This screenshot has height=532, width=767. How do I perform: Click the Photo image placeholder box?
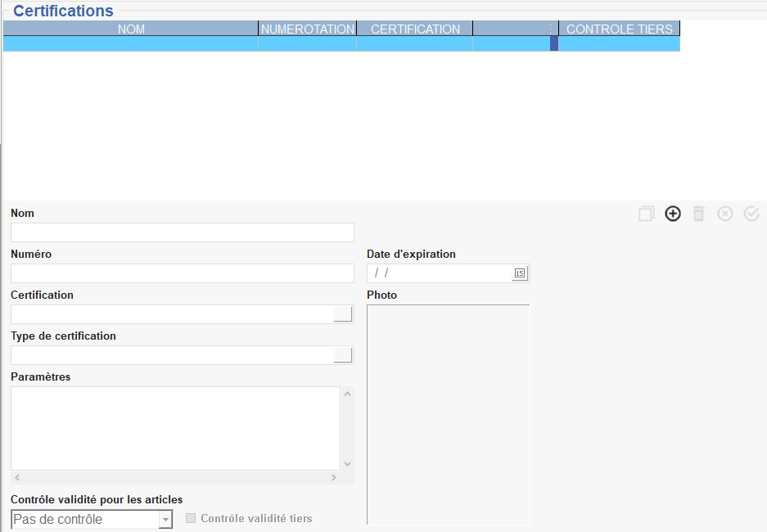pos(448,414)
